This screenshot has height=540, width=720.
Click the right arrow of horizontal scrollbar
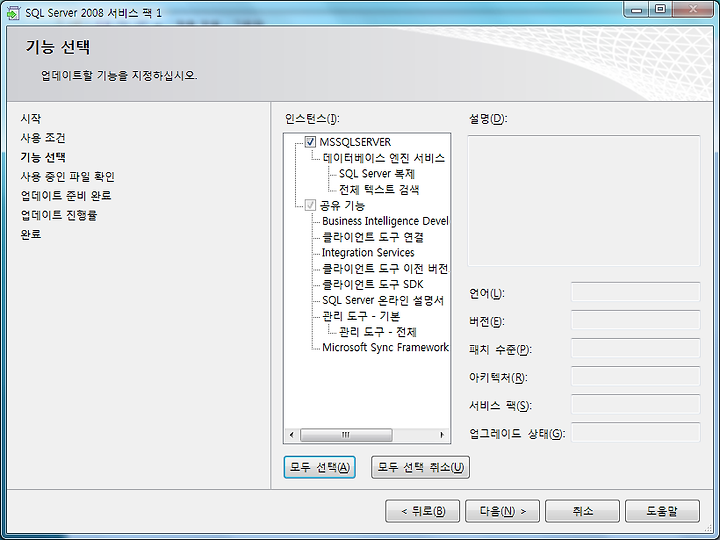pos(442,435)
